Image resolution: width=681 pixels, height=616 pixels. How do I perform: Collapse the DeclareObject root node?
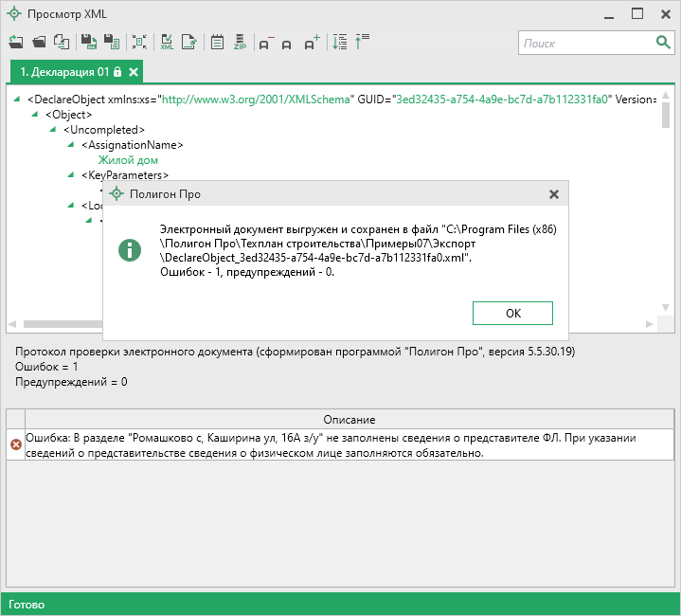19,99
